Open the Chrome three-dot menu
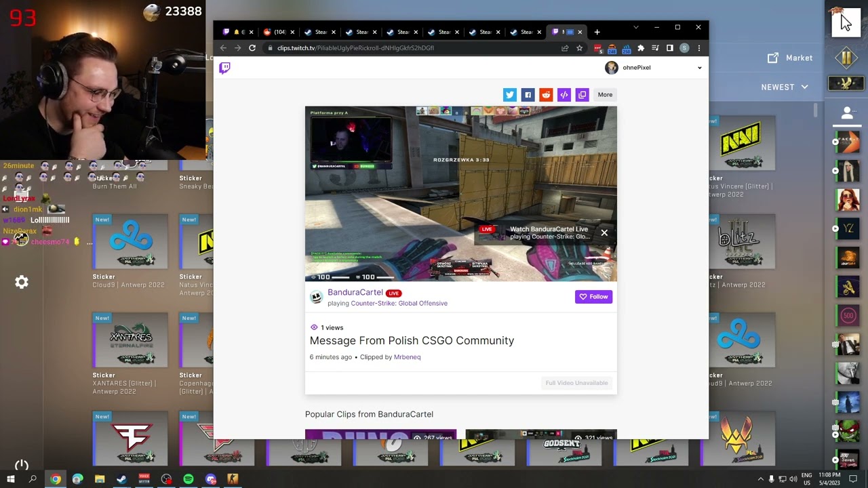Screen dimensions: 868x488 point(698,48)
